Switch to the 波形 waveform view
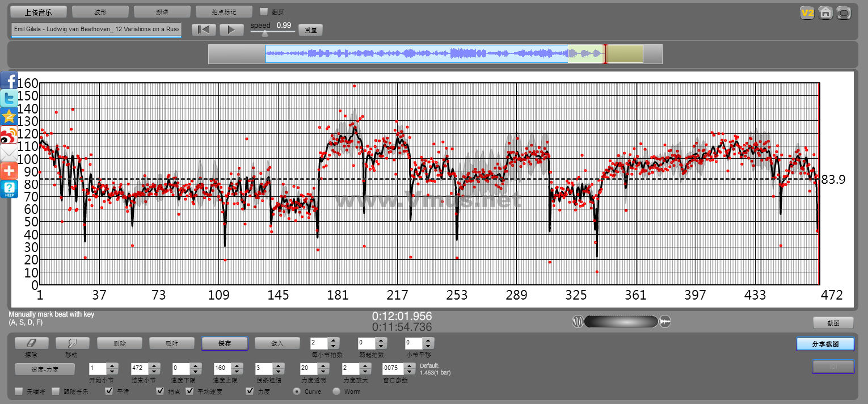 click(x=100, y=12)
